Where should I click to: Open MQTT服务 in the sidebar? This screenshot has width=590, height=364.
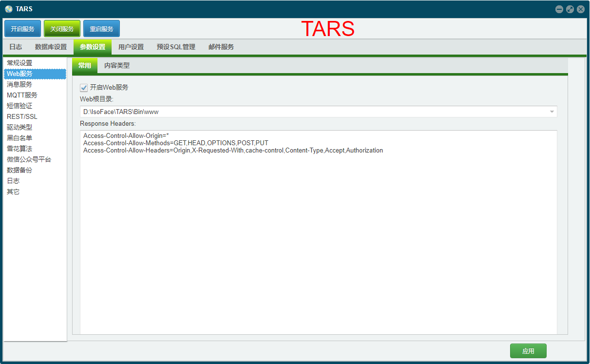pos(35,96)
